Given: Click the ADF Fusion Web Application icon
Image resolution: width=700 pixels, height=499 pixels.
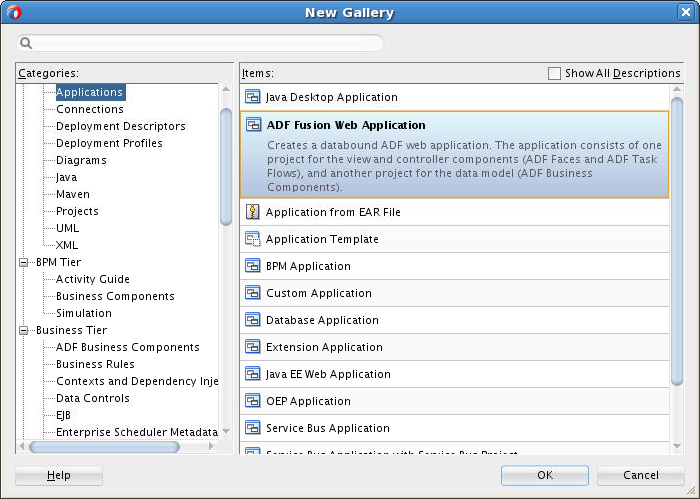Looking at the screenshot, I should click(x=253, y=125).
